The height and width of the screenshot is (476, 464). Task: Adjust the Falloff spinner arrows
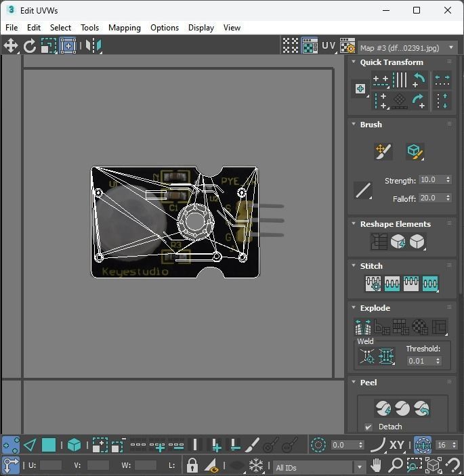tap(448, 198)
